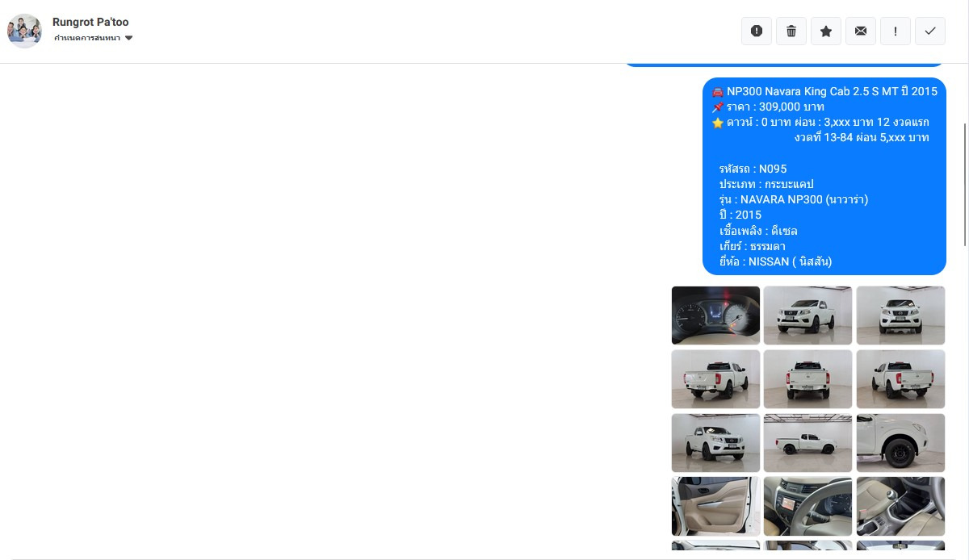969x560 pixels.
Task: Click the brand line NISSAN
Action: pos(775,261)
